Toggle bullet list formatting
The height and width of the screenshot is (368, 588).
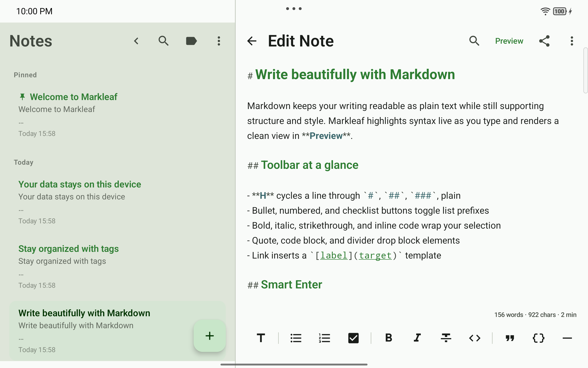[x=296, y=338]
